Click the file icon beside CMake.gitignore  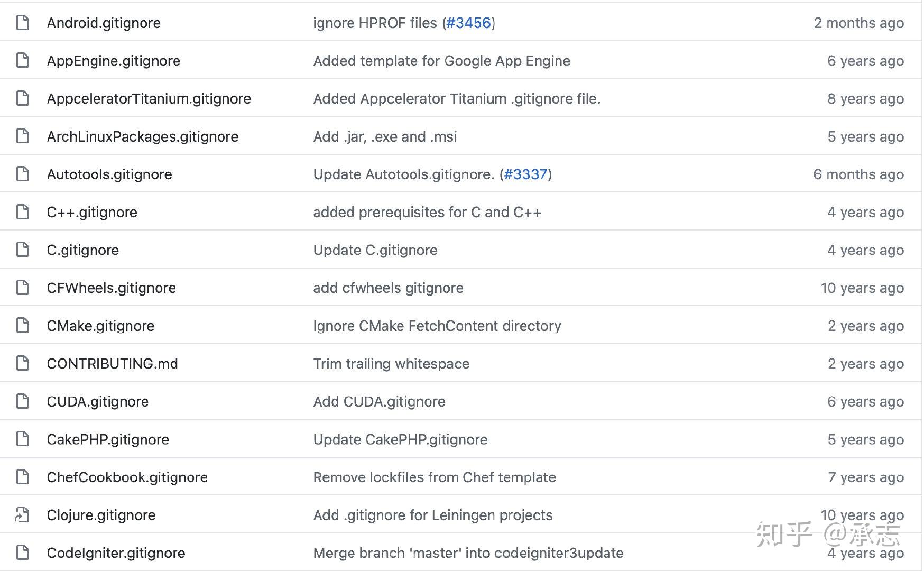tap(23, 326)
